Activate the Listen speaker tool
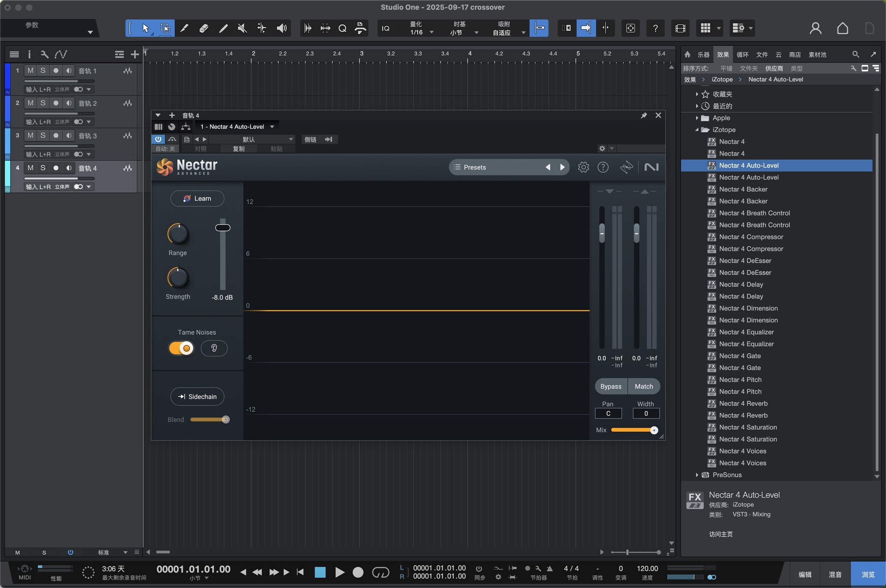 (281, 29)
